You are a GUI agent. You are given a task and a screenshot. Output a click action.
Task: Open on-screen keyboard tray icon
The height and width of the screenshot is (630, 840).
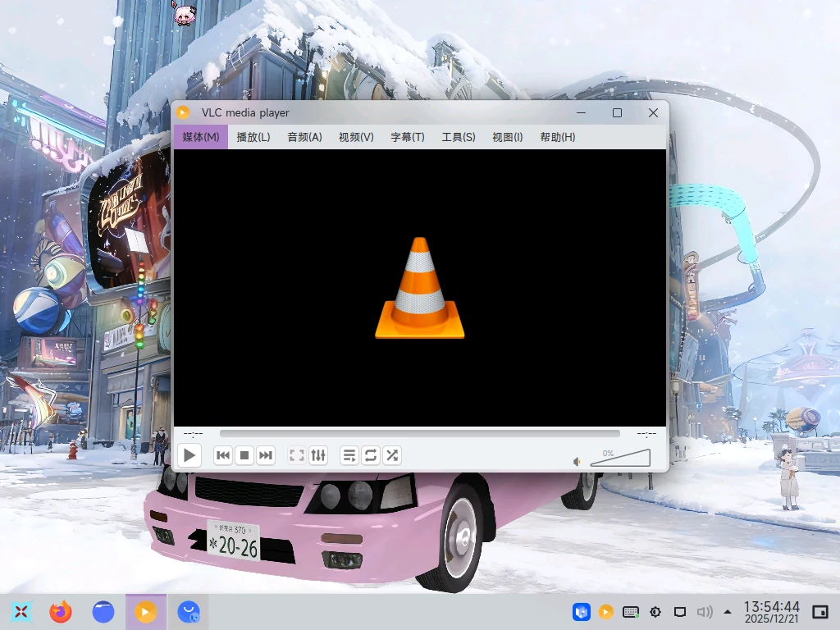631,612
